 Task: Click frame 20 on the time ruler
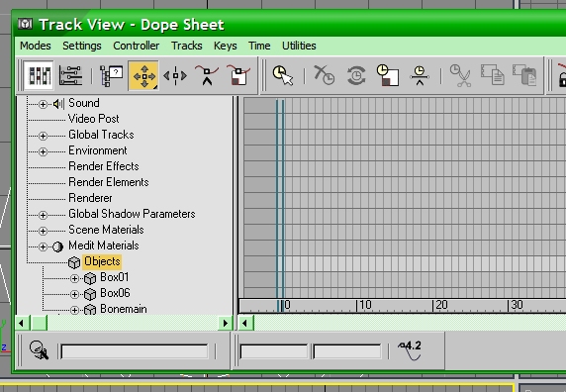(440, 305)
